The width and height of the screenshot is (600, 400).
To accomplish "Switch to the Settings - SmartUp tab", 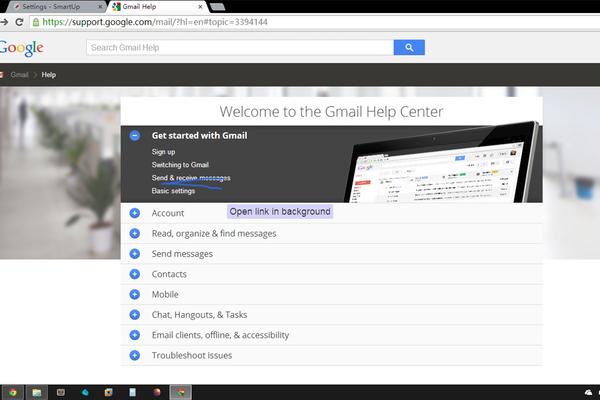I will pyautogui.click(x=55, y=7).
